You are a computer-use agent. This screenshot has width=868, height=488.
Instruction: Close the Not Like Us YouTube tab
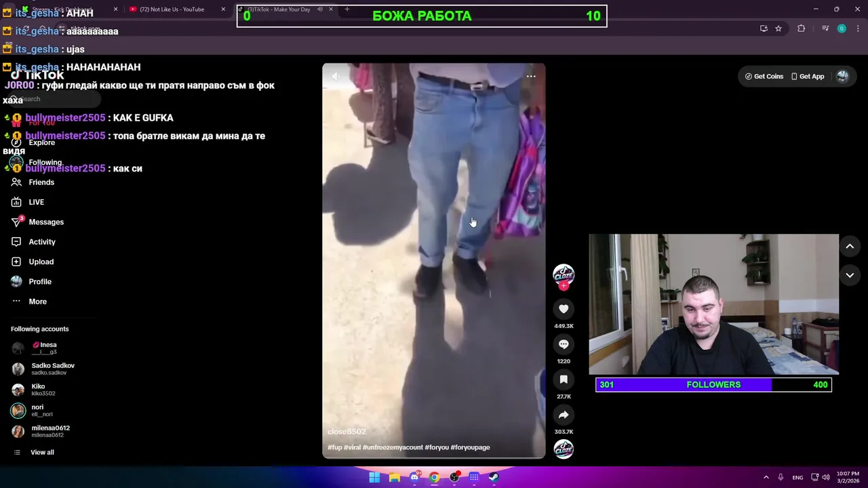point(223,9)
